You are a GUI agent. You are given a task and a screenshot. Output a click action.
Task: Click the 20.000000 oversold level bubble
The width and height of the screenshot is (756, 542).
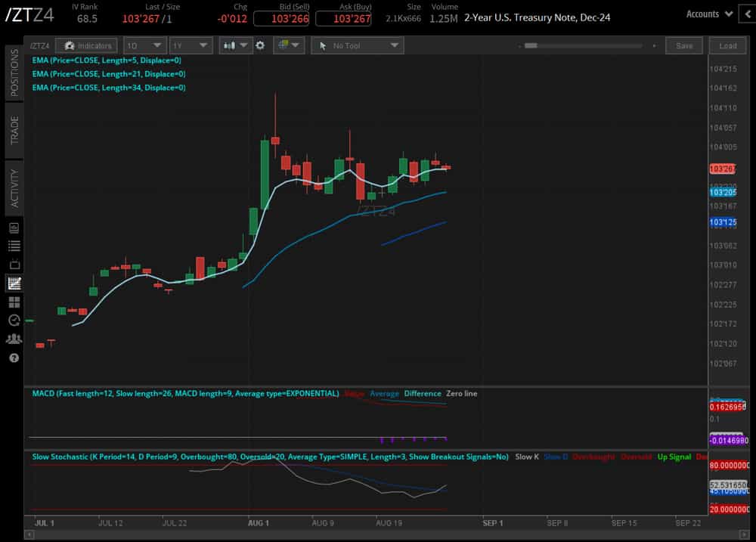[x=730, y=509]
